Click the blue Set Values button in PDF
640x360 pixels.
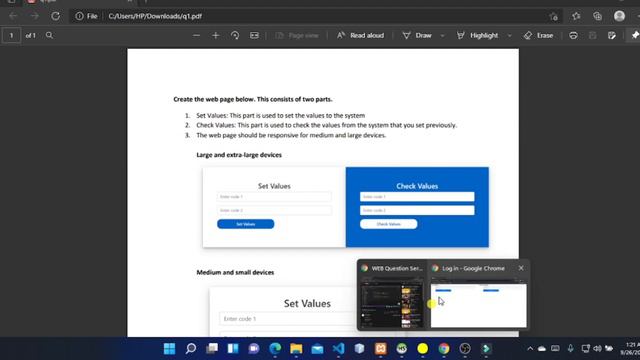246,224
